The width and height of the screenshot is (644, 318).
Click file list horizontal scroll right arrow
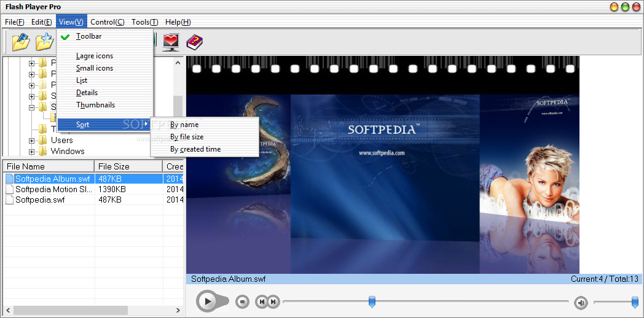point(178,310)
